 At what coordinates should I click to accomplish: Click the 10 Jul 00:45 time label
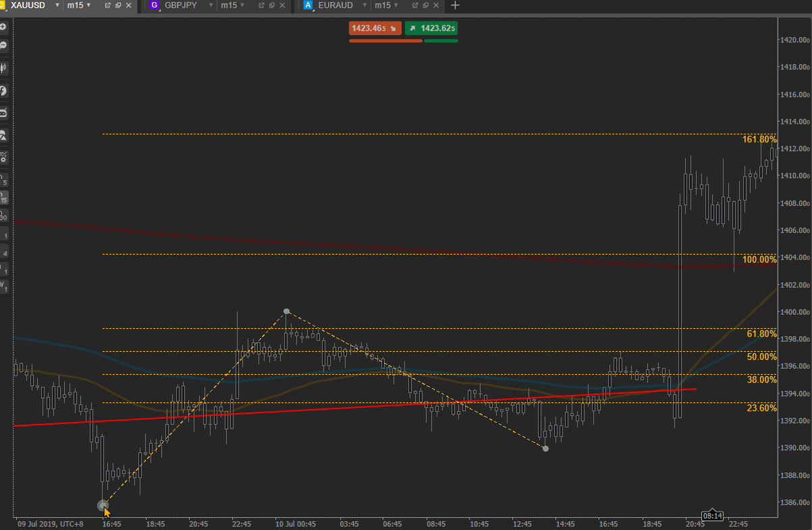pyautogui.click(x=296, y=524)
